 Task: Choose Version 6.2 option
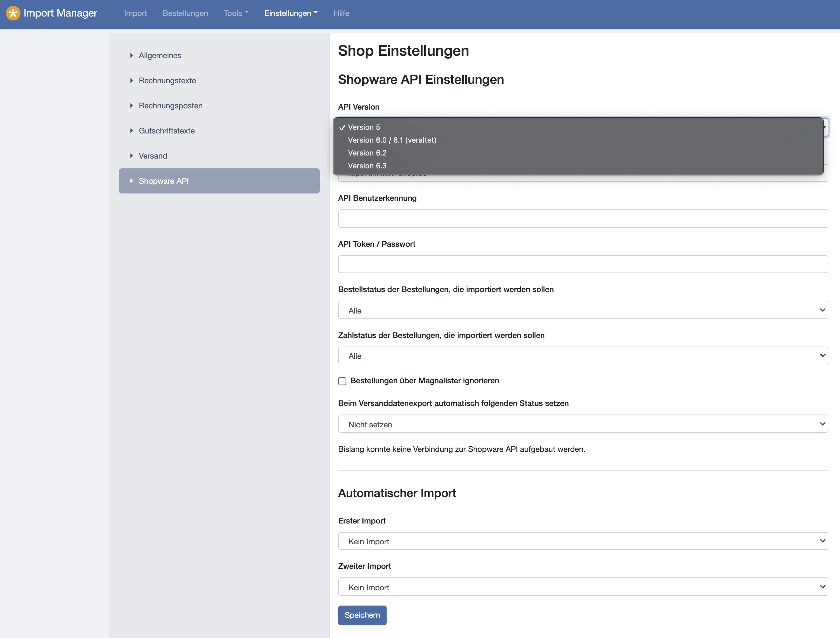578,153
